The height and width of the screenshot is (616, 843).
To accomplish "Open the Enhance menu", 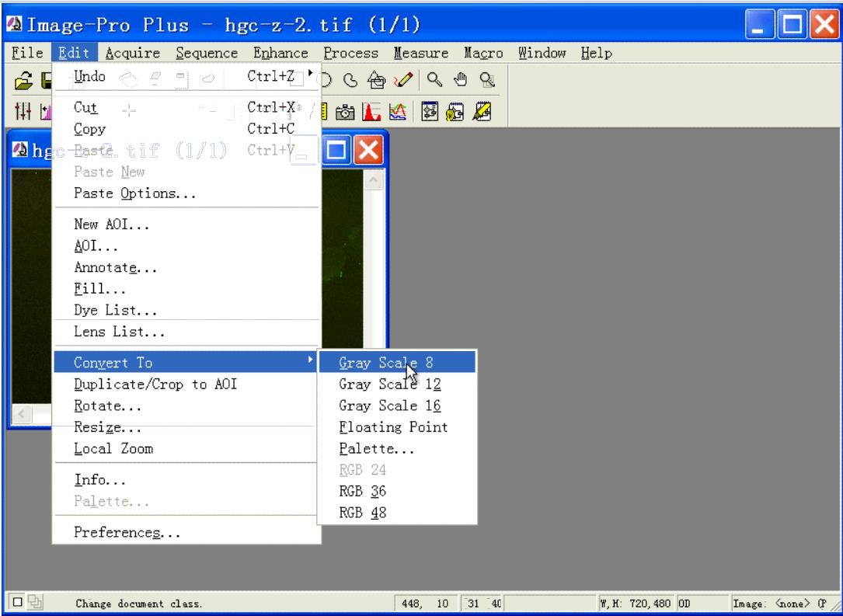I will (x=280, y=53).
